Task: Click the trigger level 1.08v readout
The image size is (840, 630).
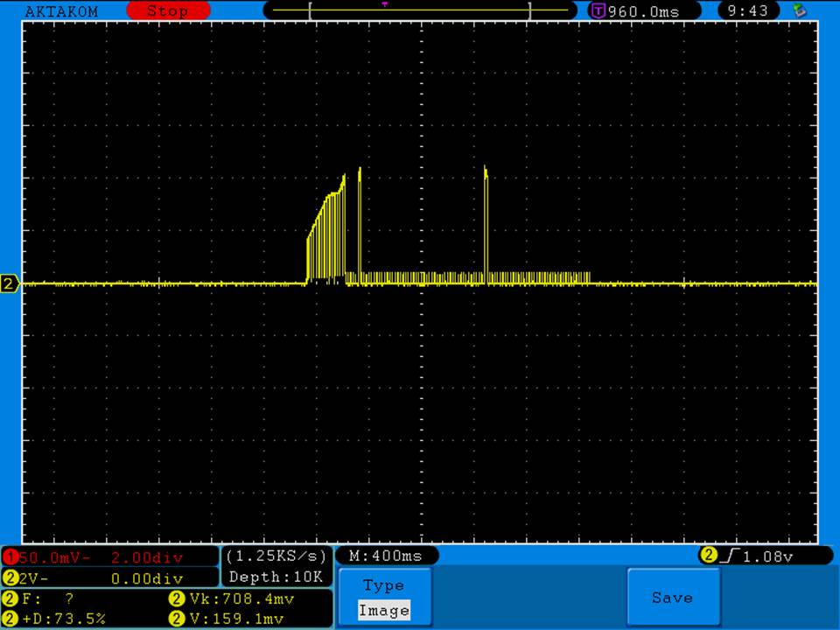Action: coord(767,556)
